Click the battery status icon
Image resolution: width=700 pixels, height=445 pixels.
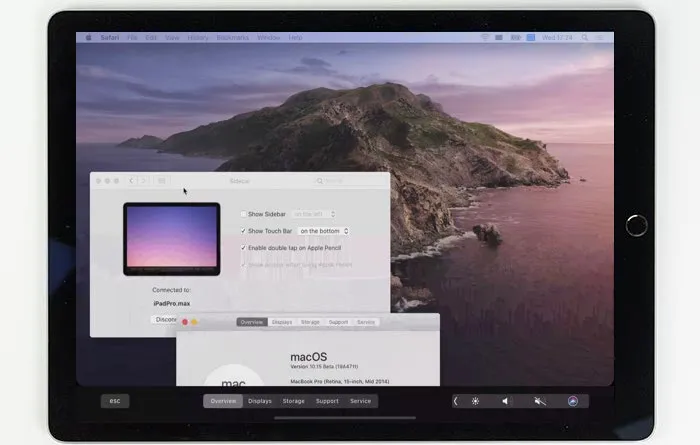(x=516, y=37)
